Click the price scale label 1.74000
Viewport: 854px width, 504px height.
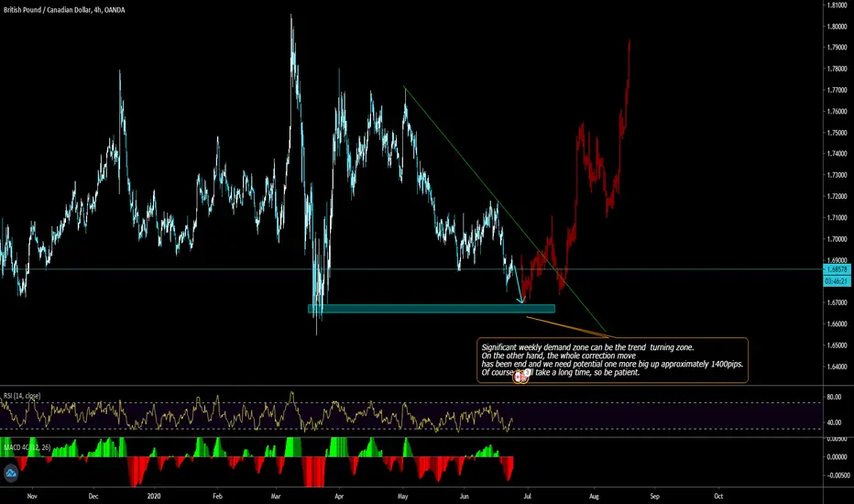[x=837, y=154]
